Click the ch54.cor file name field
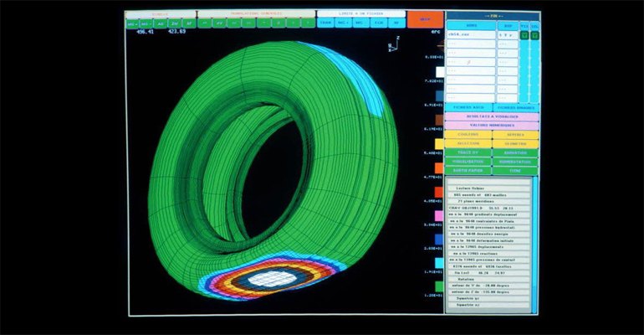 click(471, 35)
